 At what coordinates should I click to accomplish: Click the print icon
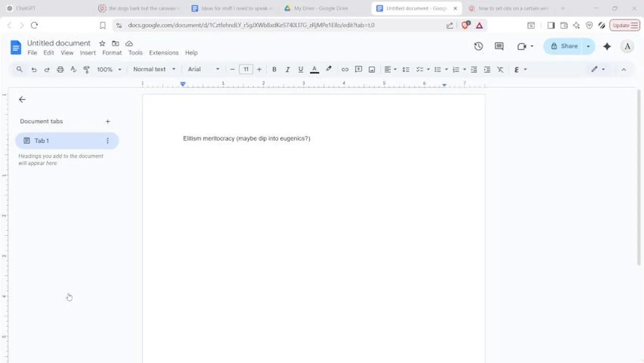point(60,70)
